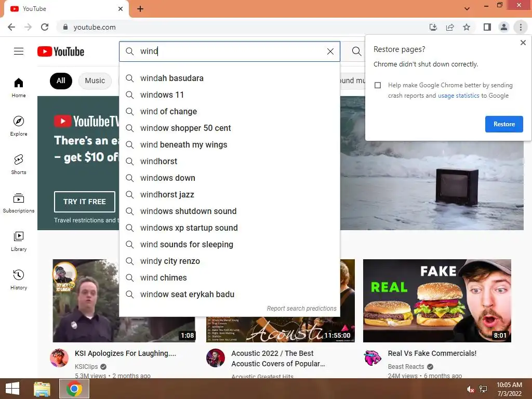Open the taskbar clock showing 10:05 AM
Screen dimensions: 532x399
[x=509, y=389]
